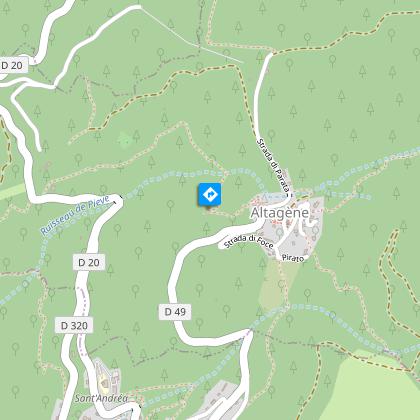Image resolution: width=420 pixels, height=420 pixels.
Task: Click the pale green strip at left edge
Action: click(x=13, y=192)
